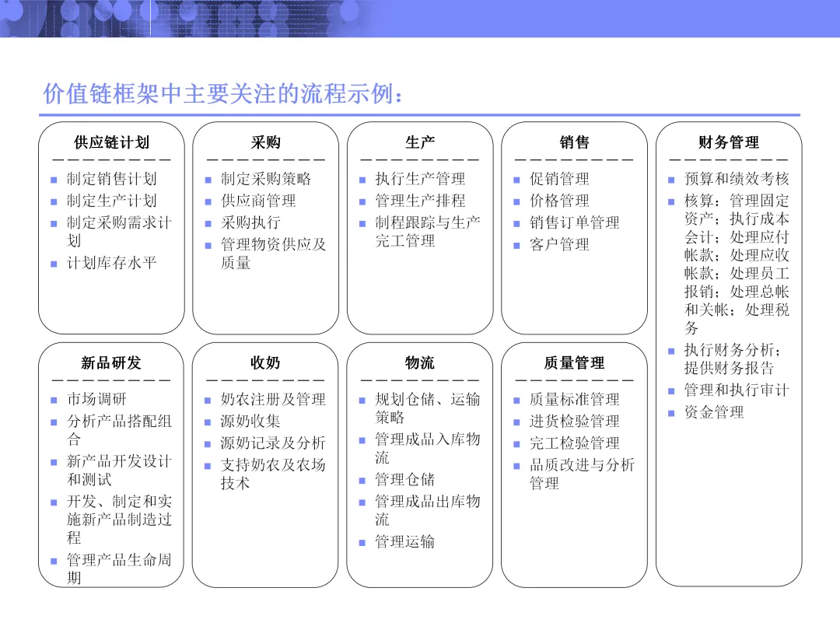840x630 pixels.
Task: Click the bullet 制定生产计划
Action: pos(111,201)
